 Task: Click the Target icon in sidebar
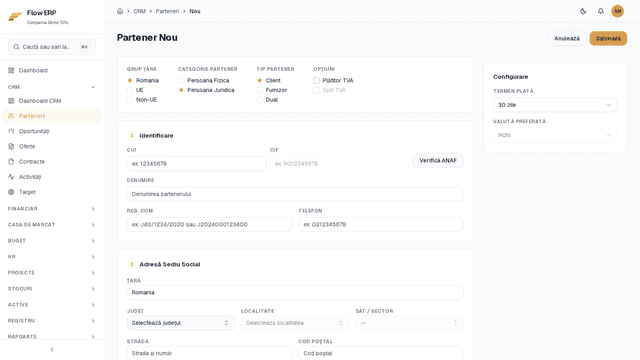[11, 192]
